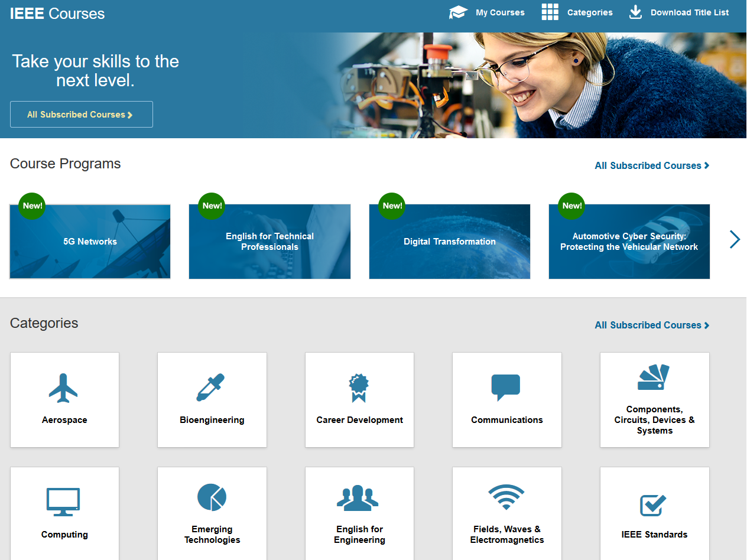Select the English for Engineering label
The height and width of the screenshot is (560, 747).
click(359, 535)
